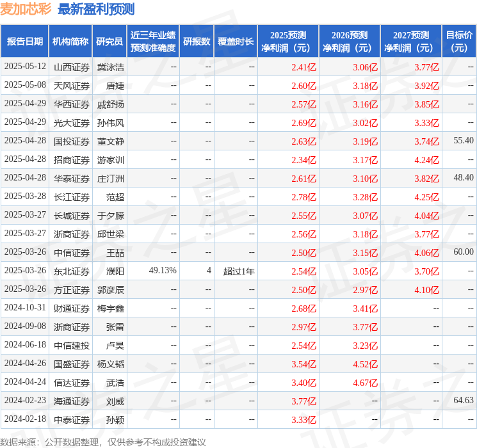The height and width of the screenshot is (448, 477).
Task: Click 4.24亿 in 招商证券 row
Action: (426, 160)
